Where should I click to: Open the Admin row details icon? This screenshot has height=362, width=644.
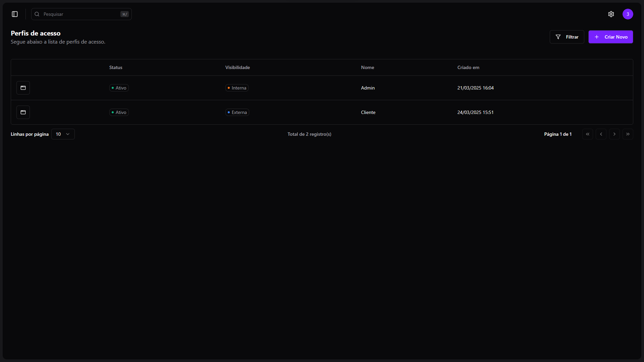pyautogui.click(x=23, y=88)
